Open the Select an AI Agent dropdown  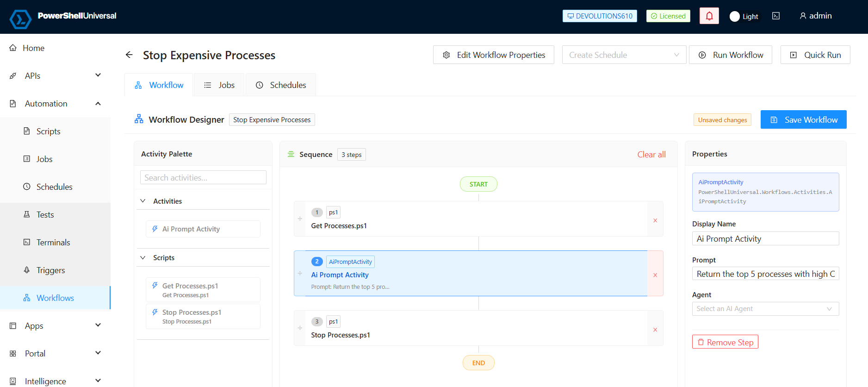click(765, 309)
